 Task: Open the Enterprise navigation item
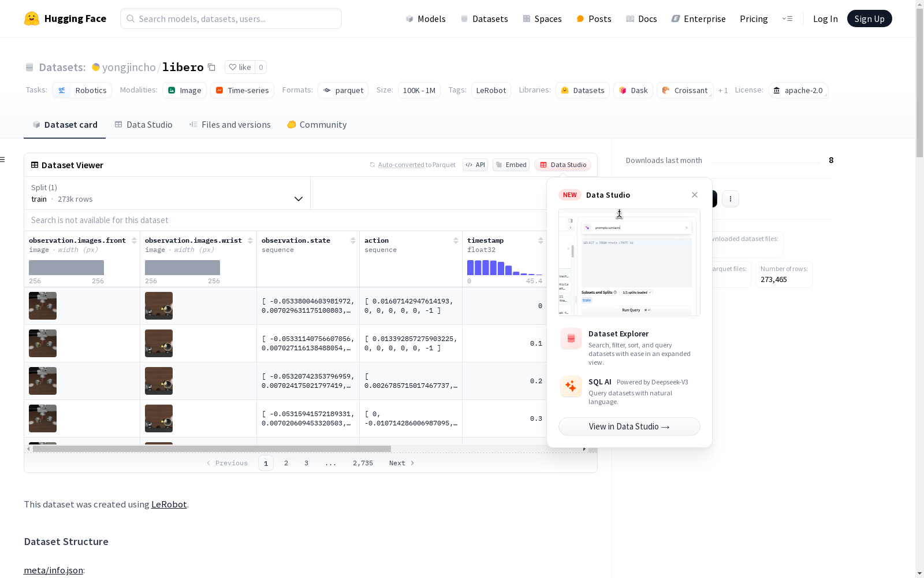[x=698, y=18]
